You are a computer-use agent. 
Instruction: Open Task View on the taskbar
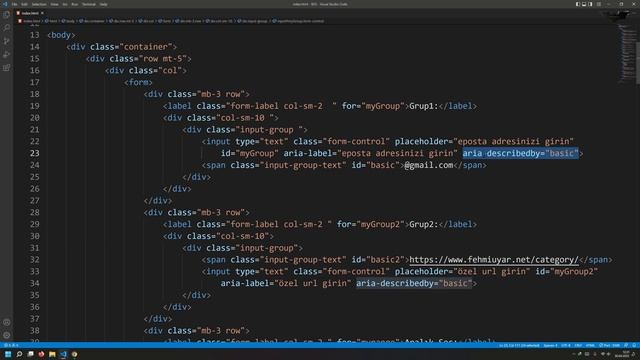coord(30,354)
